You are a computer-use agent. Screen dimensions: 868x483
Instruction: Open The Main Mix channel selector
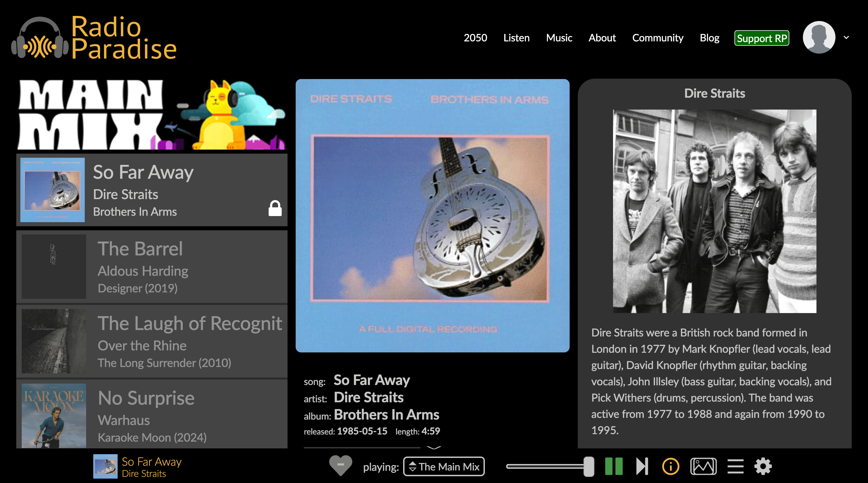click(x=444, y=466)
